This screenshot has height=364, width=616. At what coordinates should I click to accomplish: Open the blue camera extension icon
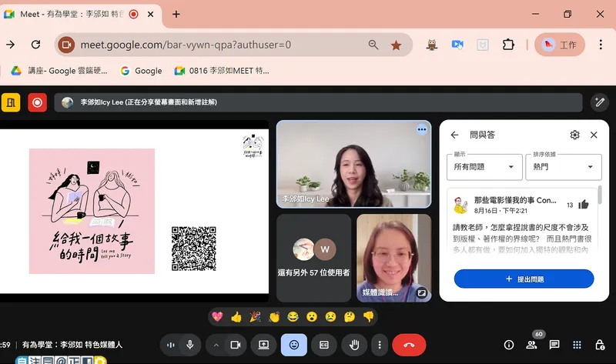pyautogui.click(x=457, y=45)
